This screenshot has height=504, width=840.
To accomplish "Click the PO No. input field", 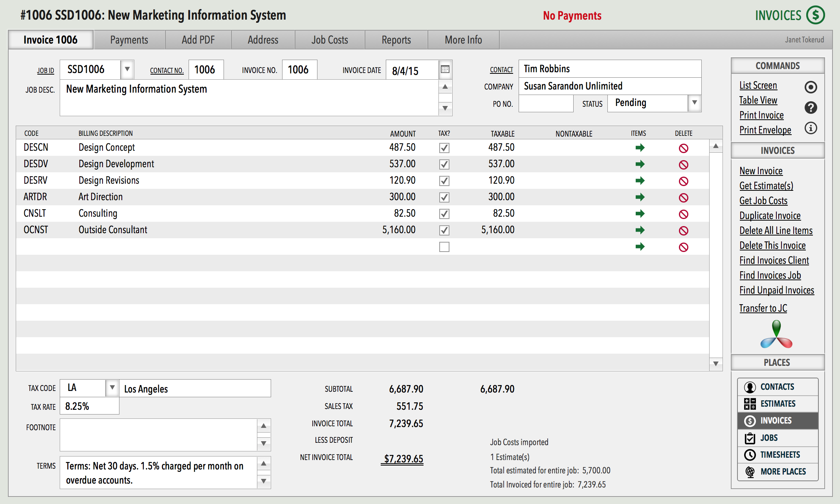I will 545,104.
